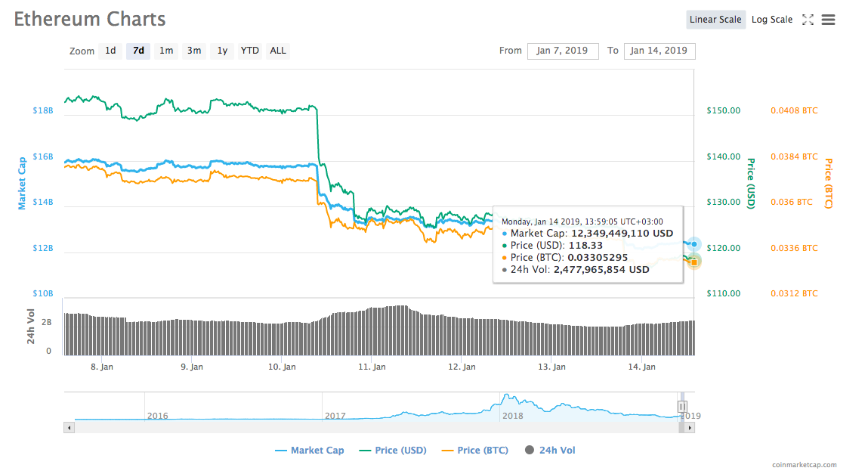Screen dimensions: 868x474
Task: Set zoom to YTD
Action: 249,51
